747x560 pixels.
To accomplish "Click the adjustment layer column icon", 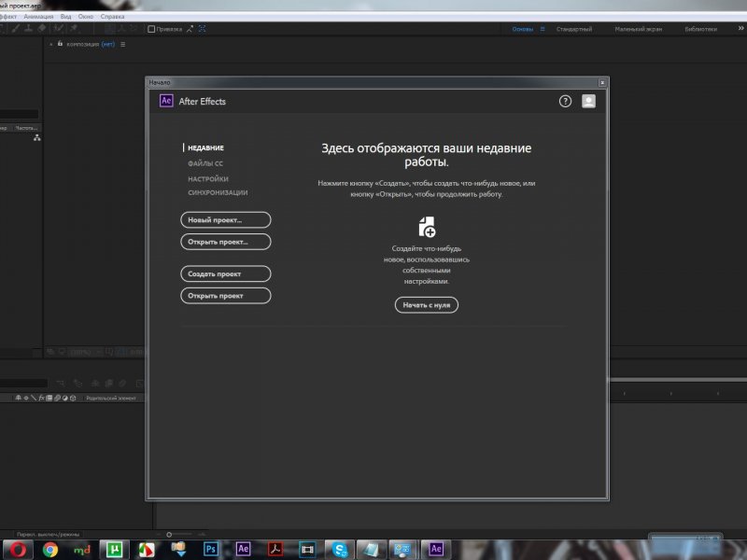I will [64, 398].
